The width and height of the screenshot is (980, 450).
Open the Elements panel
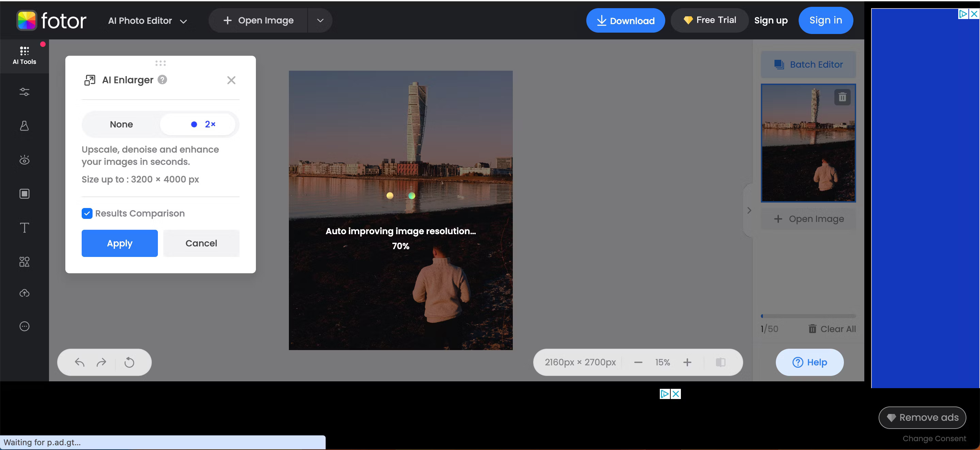coord(24,261)
